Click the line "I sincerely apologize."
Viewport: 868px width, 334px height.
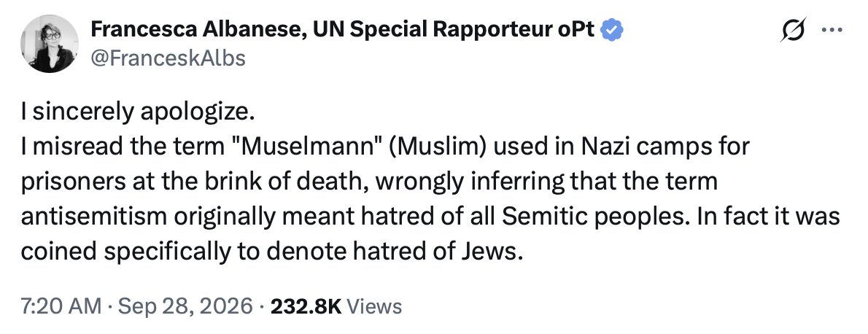tap(138, 112)
